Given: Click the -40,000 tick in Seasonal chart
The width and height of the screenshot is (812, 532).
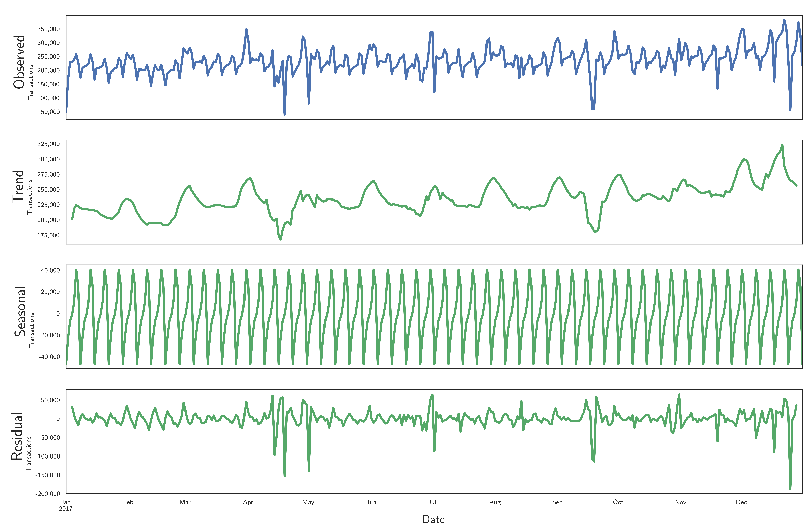Looking at the screenshot, I should click(49, 357).
